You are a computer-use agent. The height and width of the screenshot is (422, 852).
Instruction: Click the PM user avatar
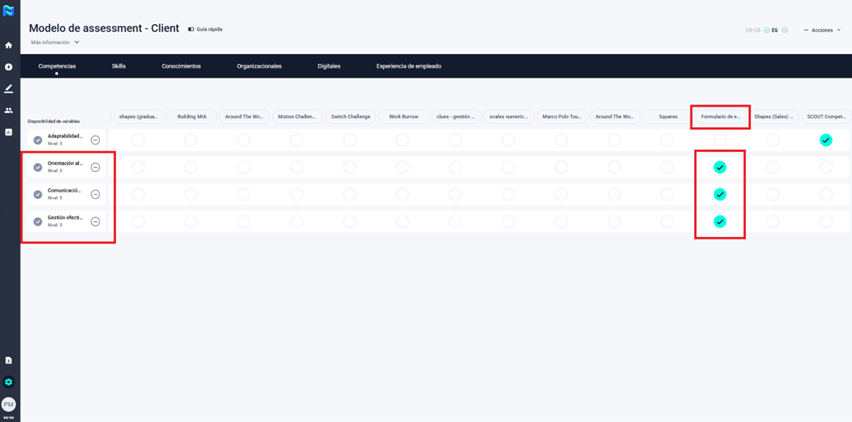[x=9, y=404]
